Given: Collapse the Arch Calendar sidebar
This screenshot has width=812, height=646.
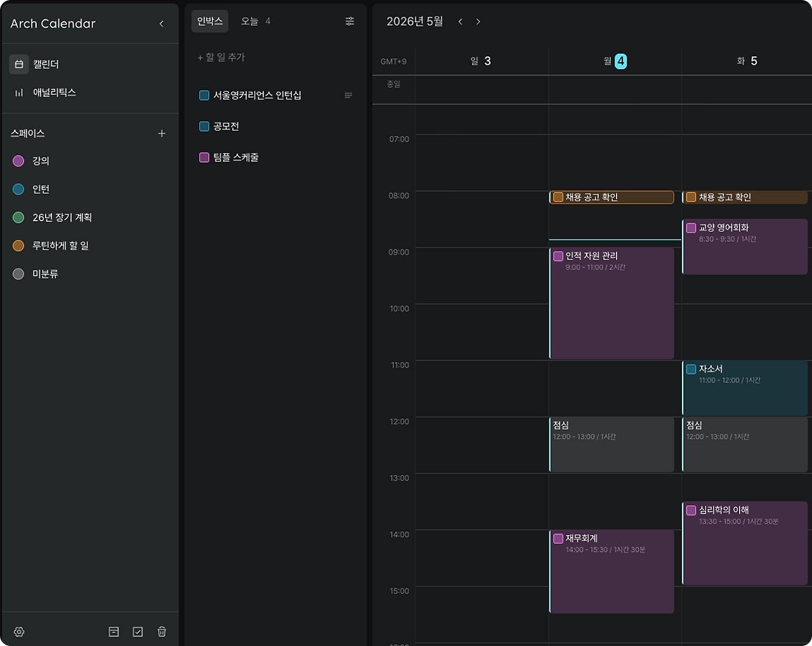Looking at the screenshot, I should 161,23.
